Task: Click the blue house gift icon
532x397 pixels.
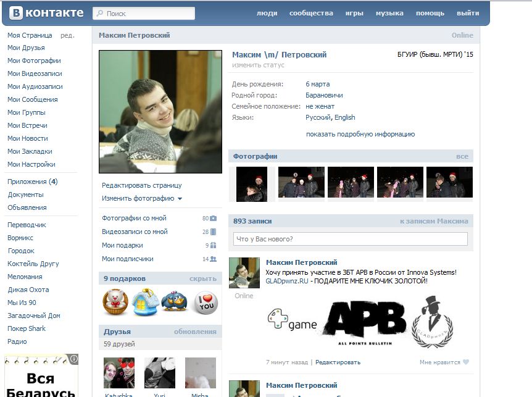Action: coord(145,301)
